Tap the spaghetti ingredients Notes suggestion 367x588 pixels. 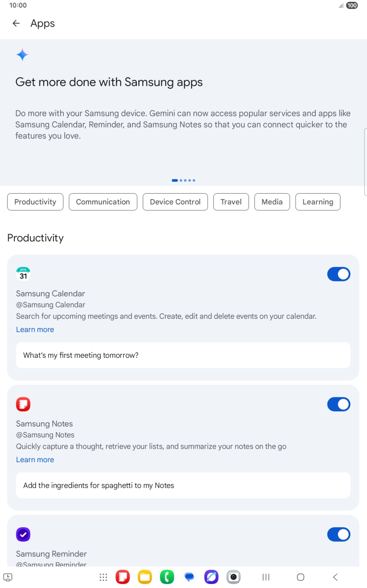pyautogui.click(x=183, y=486)
